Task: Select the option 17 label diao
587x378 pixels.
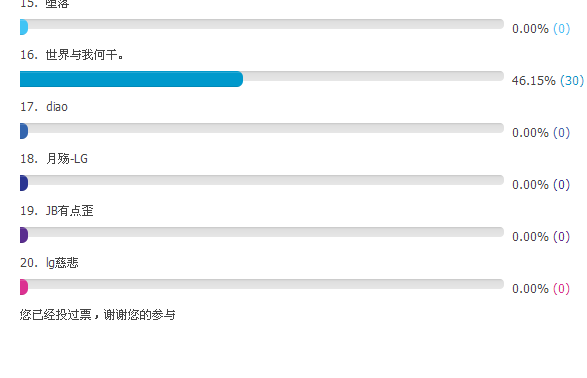Action: point(57,107)
